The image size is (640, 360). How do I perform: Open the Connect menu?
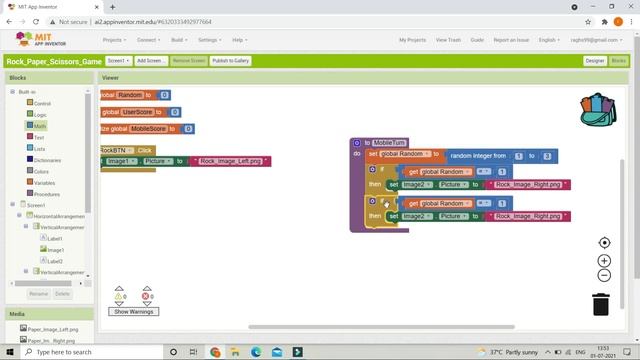[x=149, y=40]
